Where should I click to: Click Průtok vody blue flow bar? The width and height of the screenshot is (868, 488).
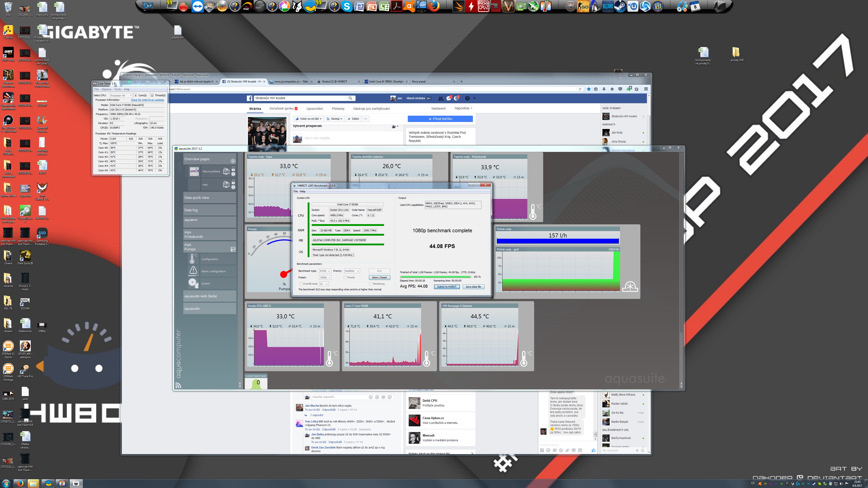[557, 241]
